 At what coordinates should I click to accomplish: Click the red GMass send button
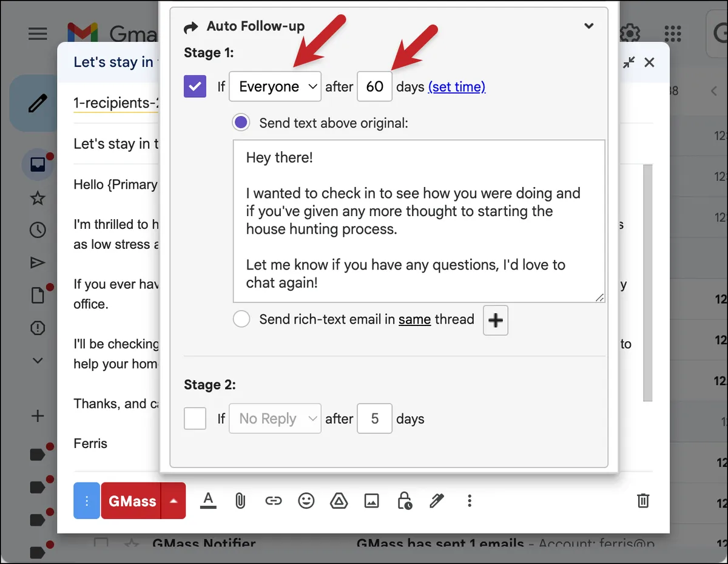click(132, 501)
